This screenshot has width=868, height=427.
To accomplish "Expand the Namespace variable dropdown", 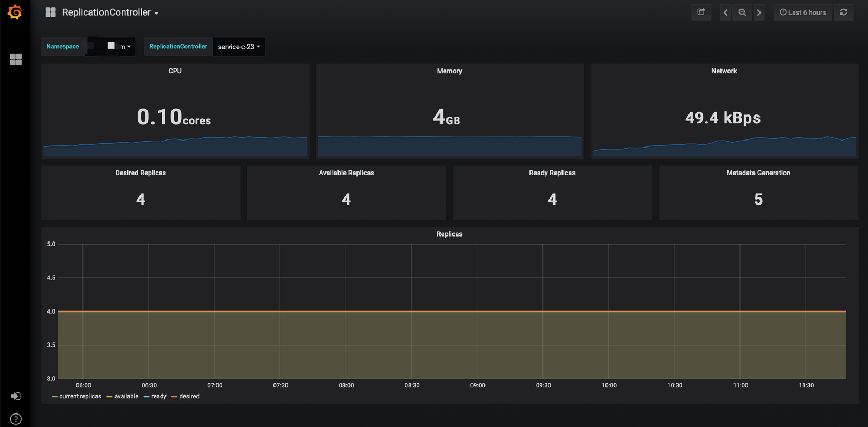I will tap(111, 47).
